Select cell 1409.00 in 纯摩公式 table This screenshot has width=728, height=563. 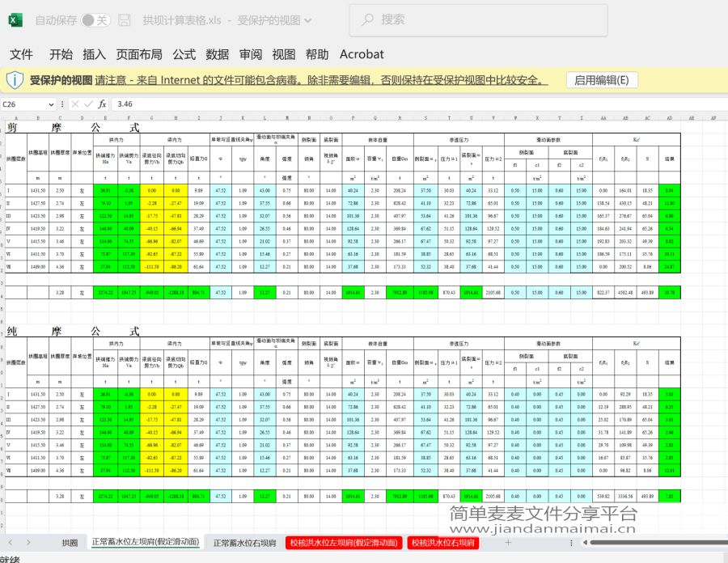point(38,471)
